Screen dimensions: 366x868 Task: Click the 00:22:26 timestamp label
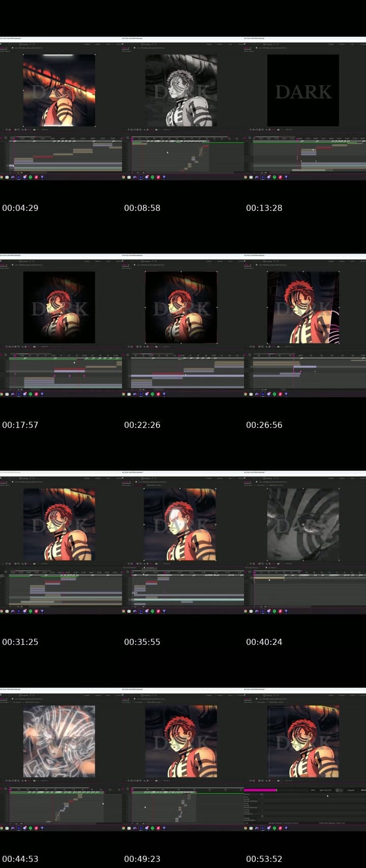[x=142, y=425]
